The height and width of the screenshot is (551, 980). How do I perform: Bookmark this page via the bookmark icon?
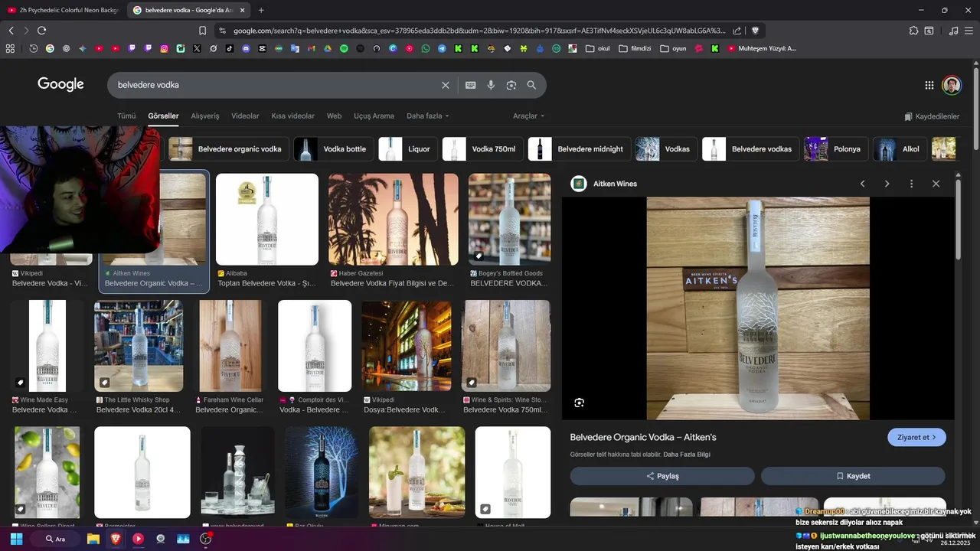pos(202,31)
